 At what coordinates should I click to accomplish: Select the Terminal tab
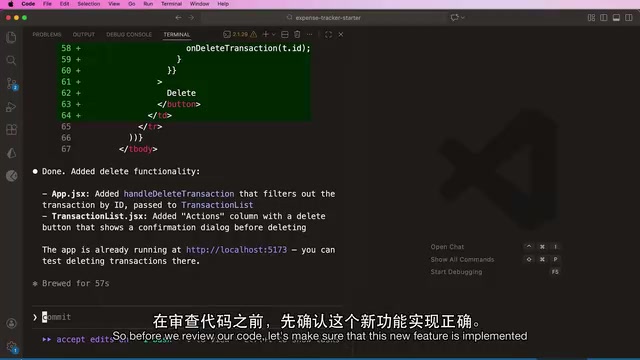point(177,35)
